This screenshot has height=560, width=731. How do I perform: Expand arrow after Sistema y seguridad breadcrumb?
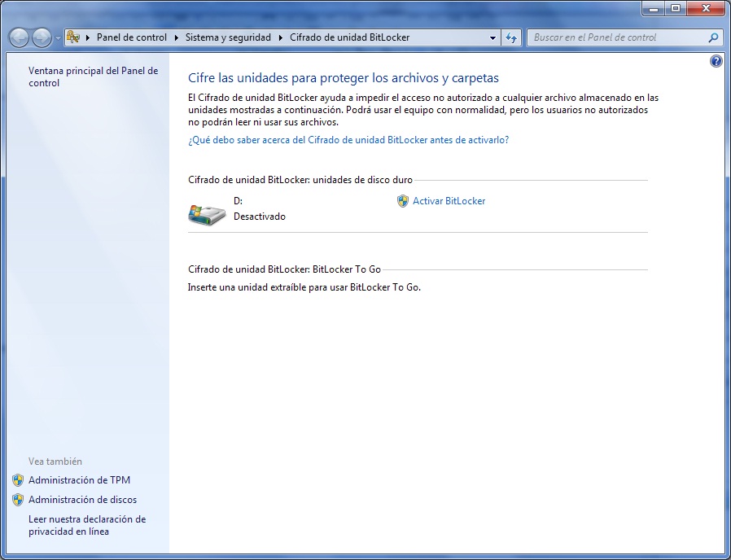pos(281,37)
